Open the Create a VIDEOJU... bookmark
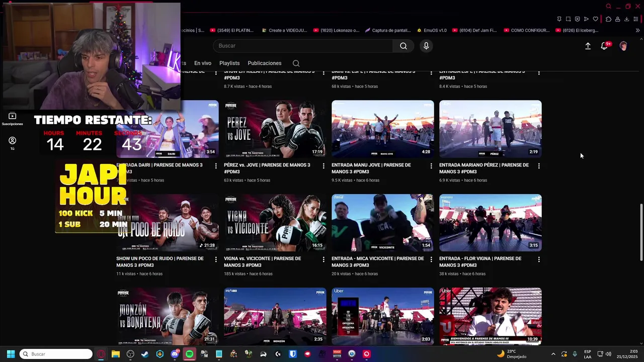 tap(284, 30)
